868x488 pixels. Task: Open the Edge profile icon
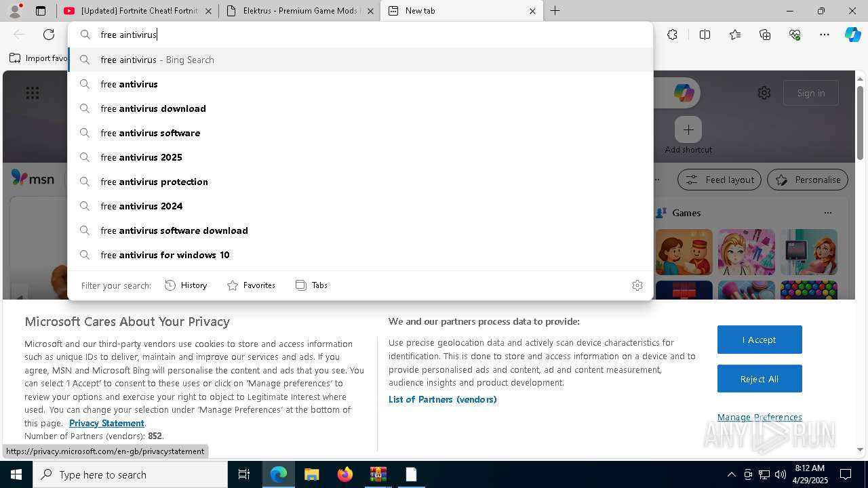(x=15, y=10)
